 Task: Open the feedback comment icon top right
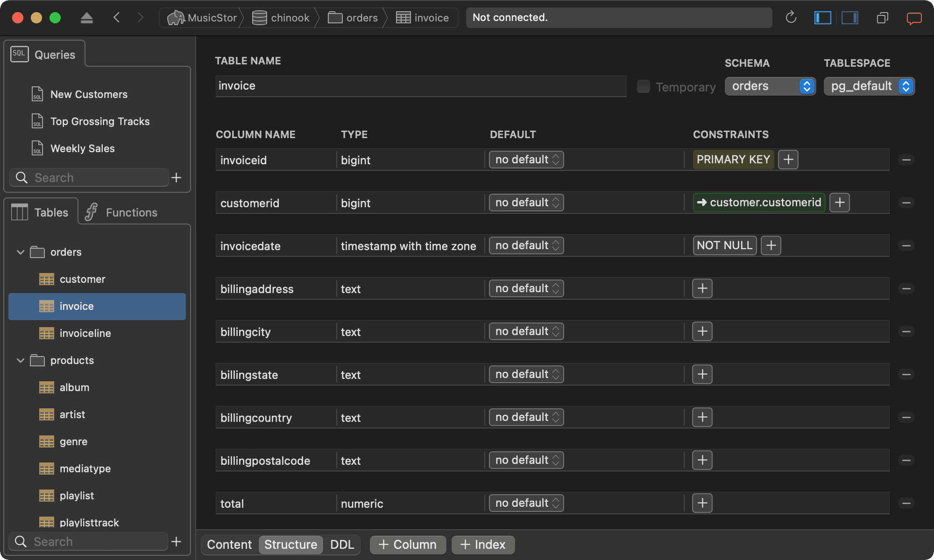[x=914, y=17]
